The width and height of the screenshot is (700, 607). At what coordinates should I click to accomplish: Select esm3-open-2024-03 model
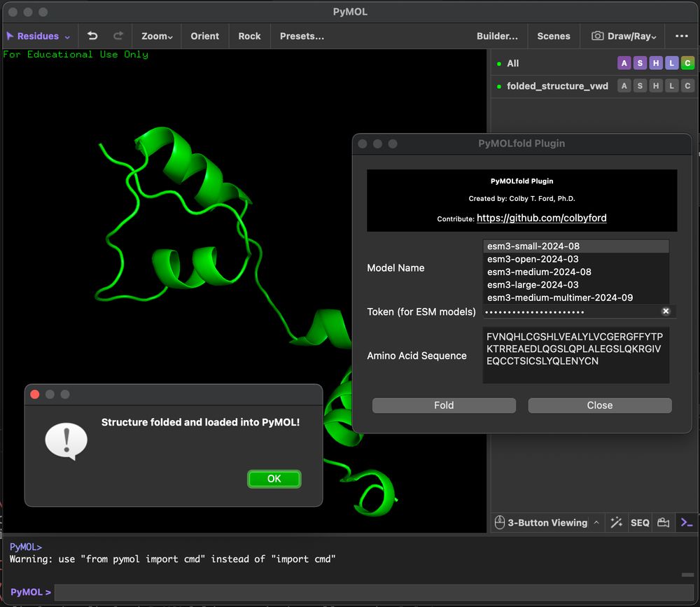click(576, 259)
